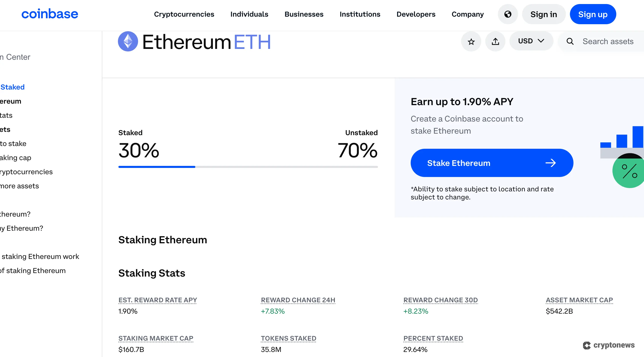Viewport: 644px width, 357px height.
Task: Click the cryptonews watermark logo
Action: click(608, 346)
